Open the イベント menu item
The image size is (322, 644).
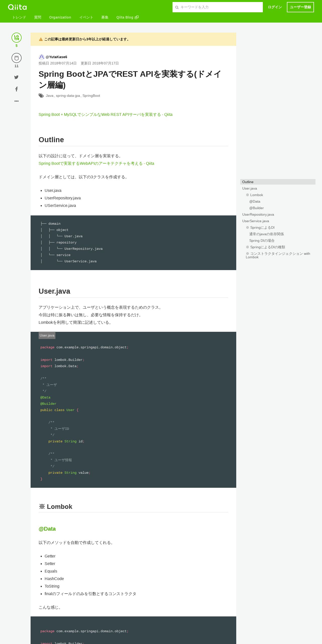coord(86,17)
